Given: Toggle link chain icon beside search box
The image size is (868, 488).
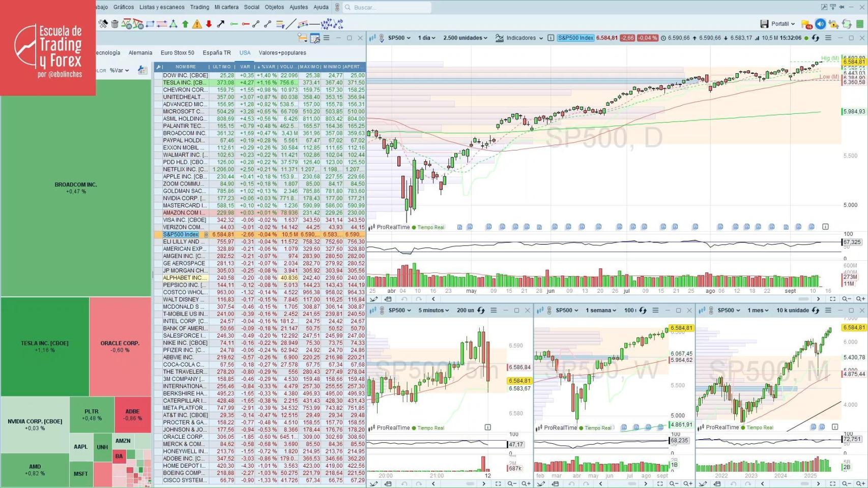Looking at the screenshot, I should (x=337, y=7).
